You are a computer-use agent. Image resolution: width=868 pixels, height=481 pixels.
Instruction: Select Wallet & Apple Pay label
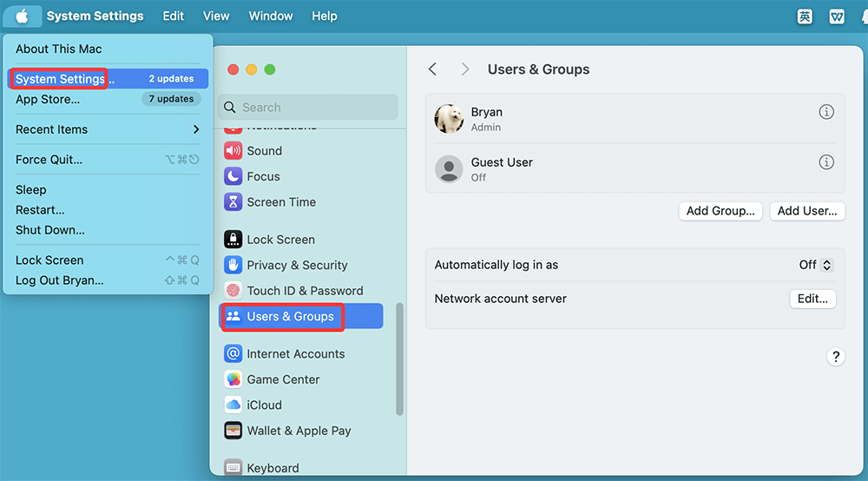click(299, 431)
